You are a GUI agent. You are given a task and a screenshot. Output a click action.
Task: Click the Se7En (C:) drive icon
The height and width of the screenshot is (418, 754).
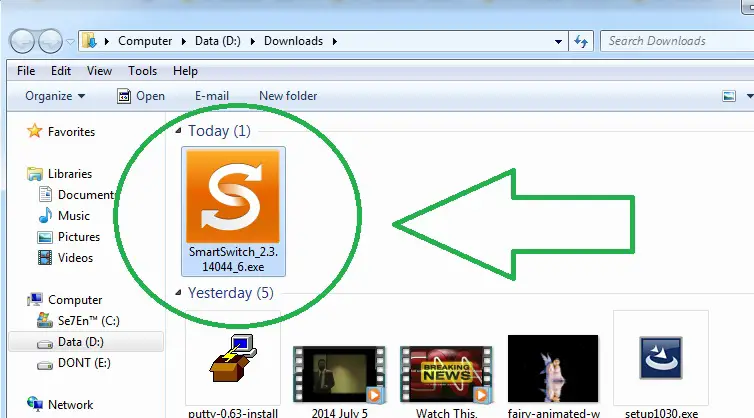tap(45, 320)
